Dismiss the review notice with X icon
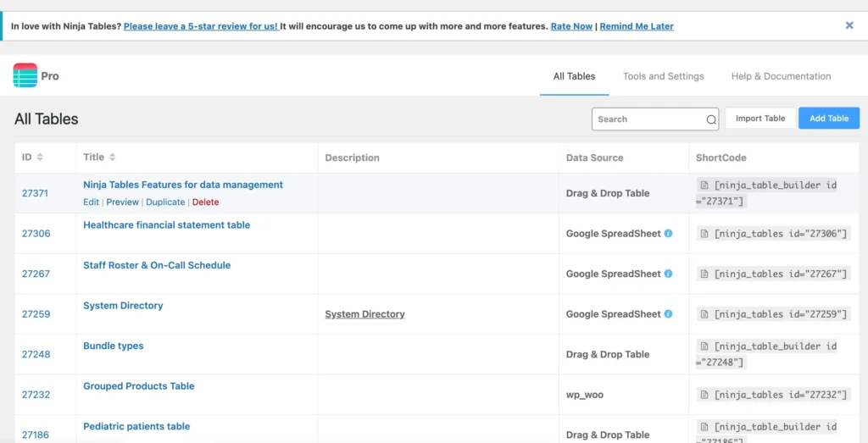Image resolution: width=868 pixels, height=443 pixels. (849, 25)
